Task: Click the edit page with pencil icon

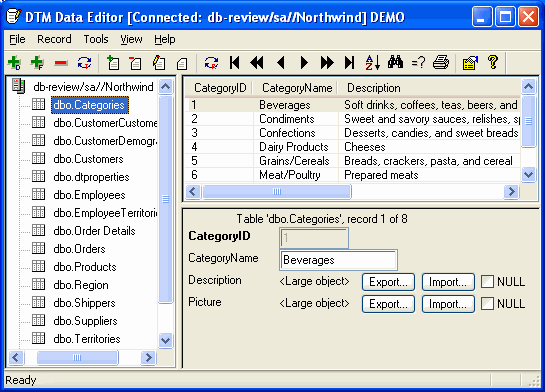Action: click(x=158, y=63)
